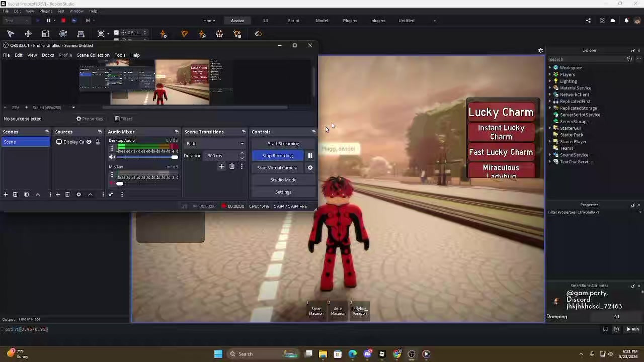
Task: Click the Instant Lucky Charm game button
Action: (501, 132)
